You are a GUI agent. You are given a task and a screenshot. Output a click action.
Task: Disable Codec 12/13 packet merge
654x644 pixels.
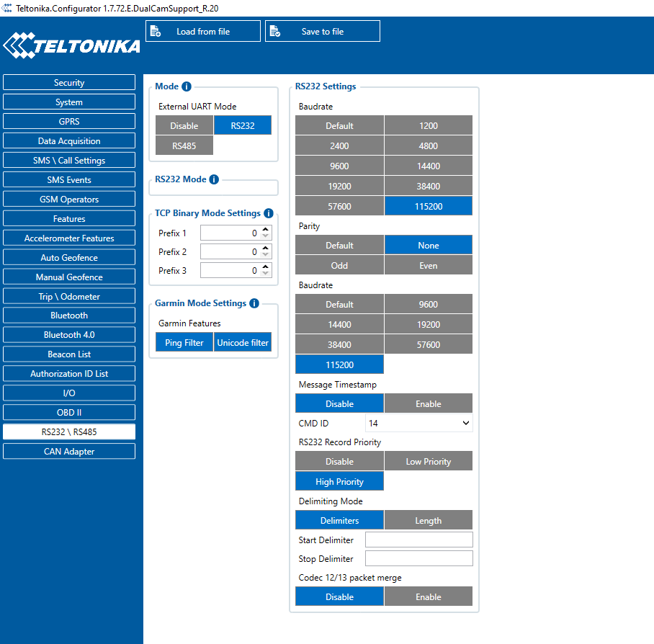tap(339, 596)
